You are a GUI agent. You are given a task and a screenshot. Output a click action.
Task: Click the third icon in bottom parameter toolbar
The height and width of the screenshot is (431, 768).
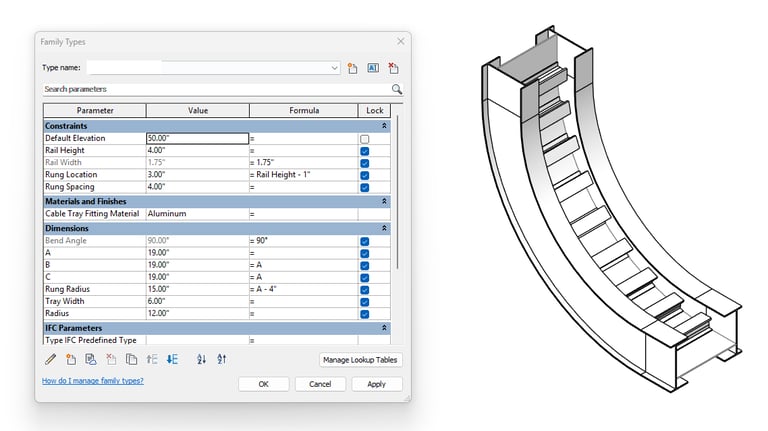91,359
